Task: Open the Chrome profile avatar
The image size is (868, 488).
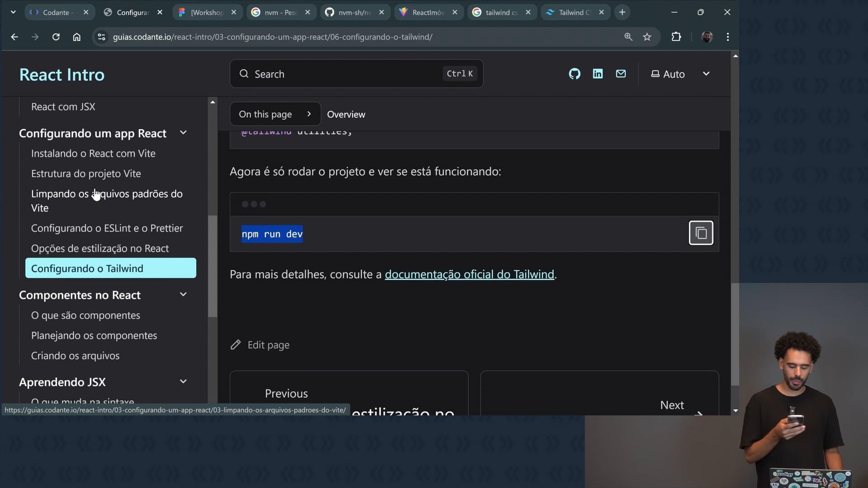Action: [707, 37]
